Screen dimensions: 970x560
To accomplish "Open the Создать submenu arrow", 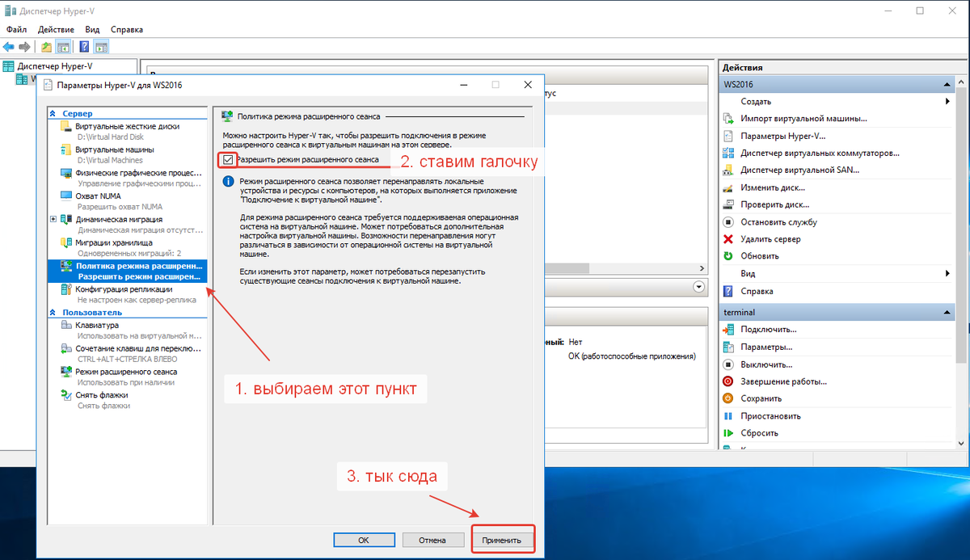I will [947, 102].
